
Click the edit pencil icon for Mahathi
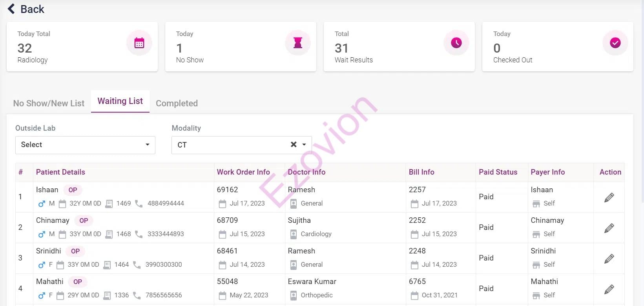(x=609, y=289)
